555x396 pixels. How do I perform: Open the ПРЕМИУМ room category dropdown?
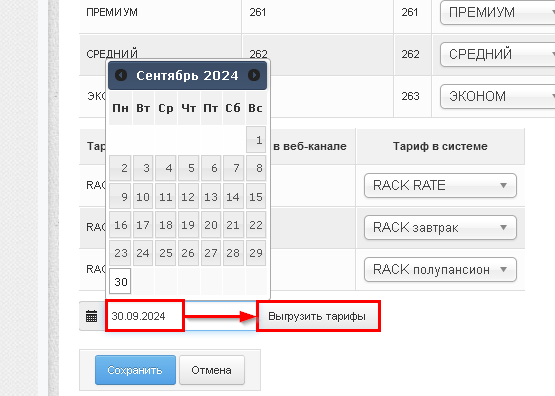(497, 12)
